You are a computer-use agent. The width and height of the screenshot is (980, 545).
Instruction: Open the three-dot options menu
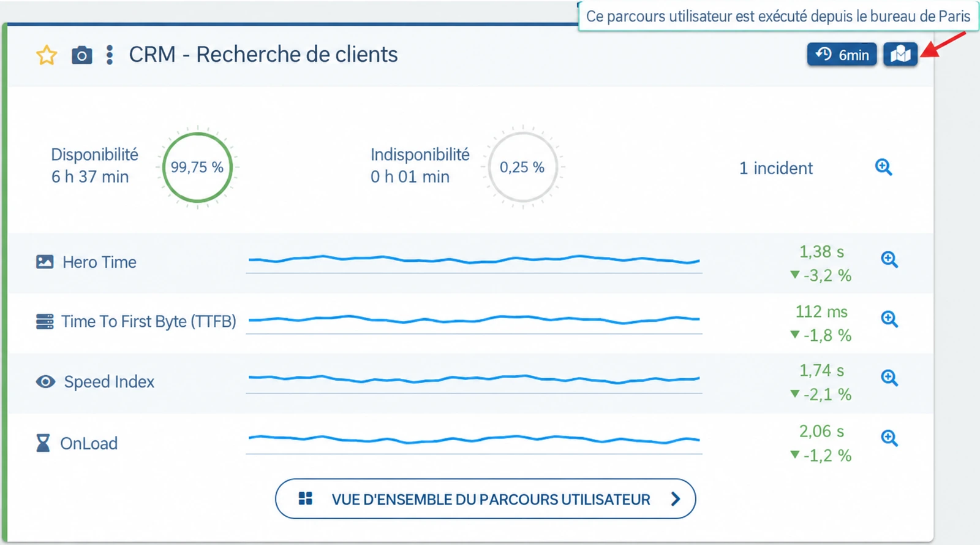[x=110, y=55]
